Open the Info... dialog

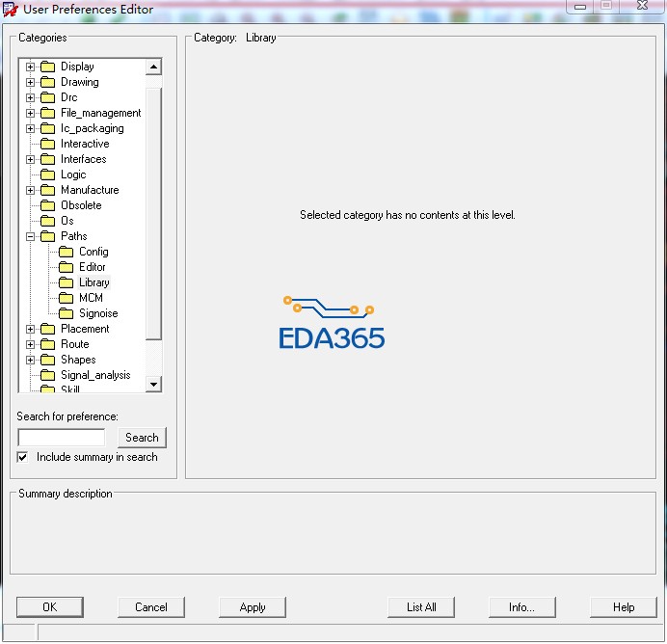click(522, 607)
